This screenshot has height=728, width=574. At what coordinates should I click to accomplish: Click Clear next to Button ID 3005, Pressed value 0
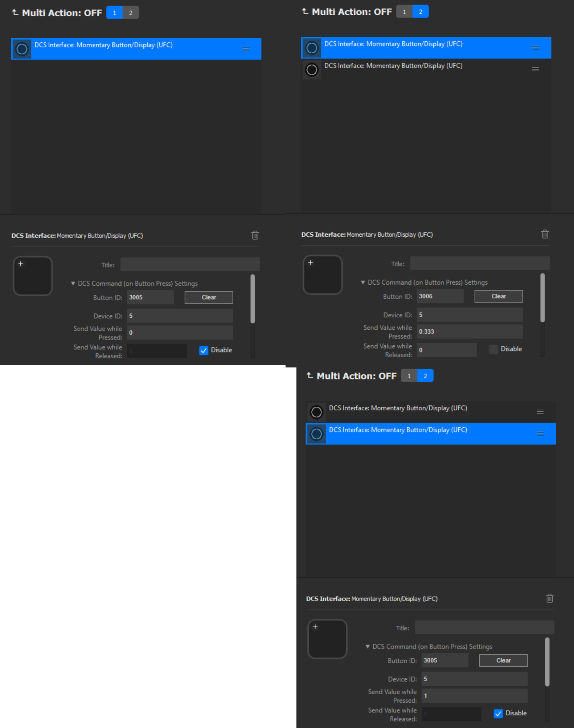(x=209, y=297)
